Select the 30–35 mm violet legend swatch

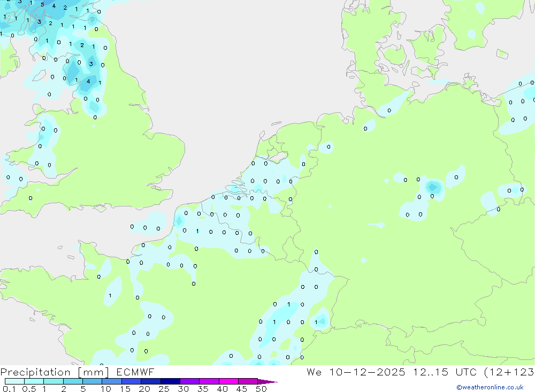(x=189, y=381)
